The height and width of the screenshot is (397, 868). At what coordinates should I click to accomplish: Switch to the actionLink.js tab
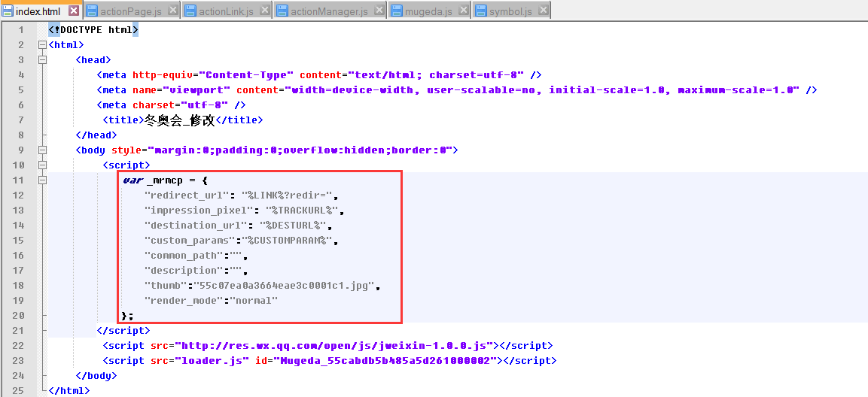pyautogui.click(x=226, y=11)
